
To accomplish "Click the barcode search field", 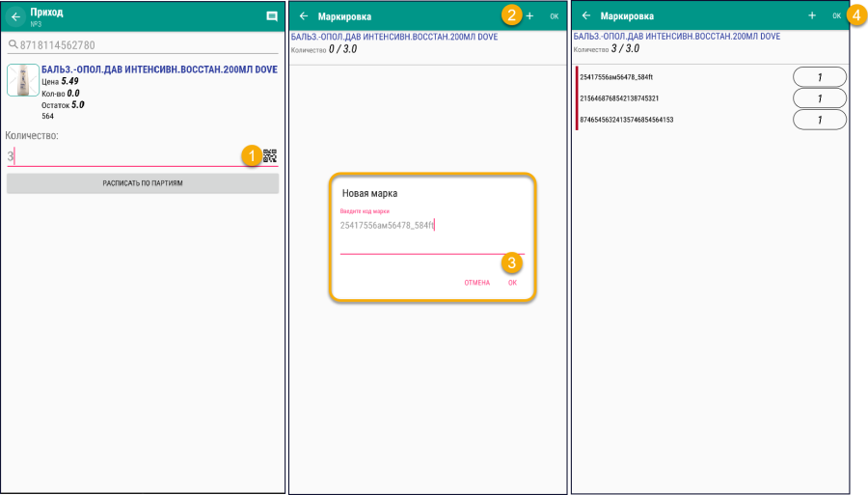I will pos(145,45).
